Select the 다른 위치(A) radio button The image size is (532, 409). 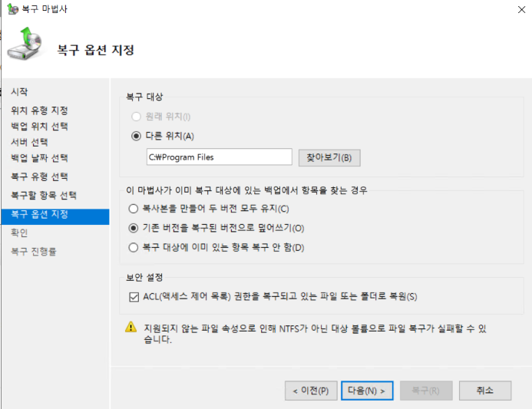(x=136, y=136)
